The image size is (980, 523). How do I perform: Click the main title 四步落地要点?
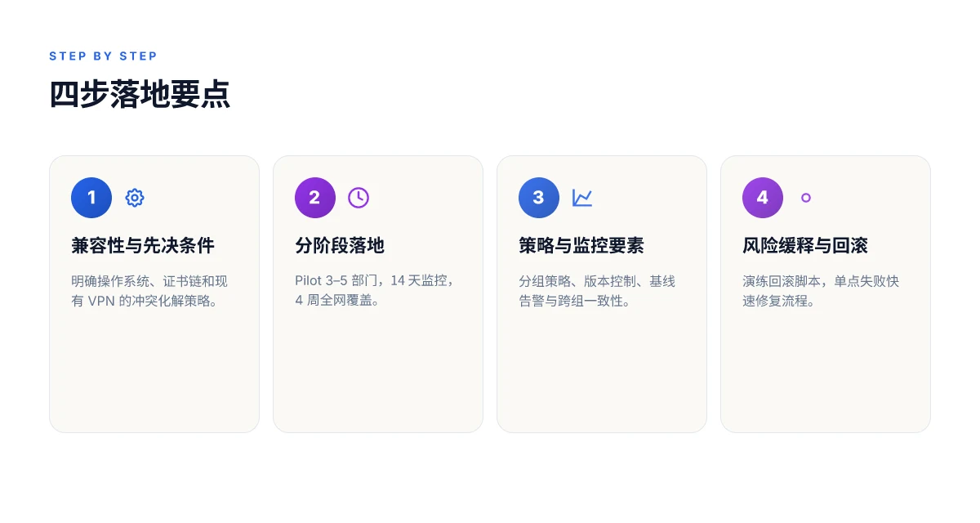click(x=140, y=95)
